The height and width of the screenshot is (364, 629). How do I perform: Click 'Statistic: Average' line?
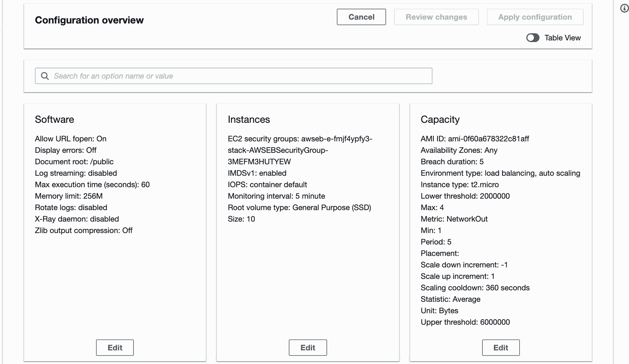[x=450, y=299]
